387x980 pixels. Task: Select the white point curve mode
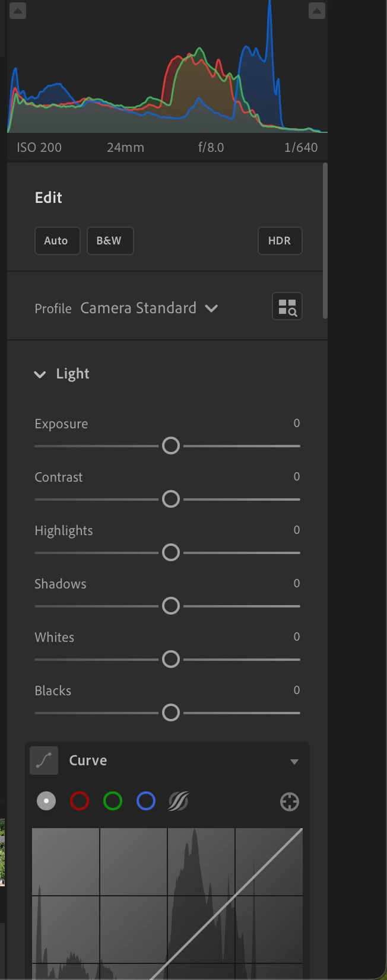point(46,801)
